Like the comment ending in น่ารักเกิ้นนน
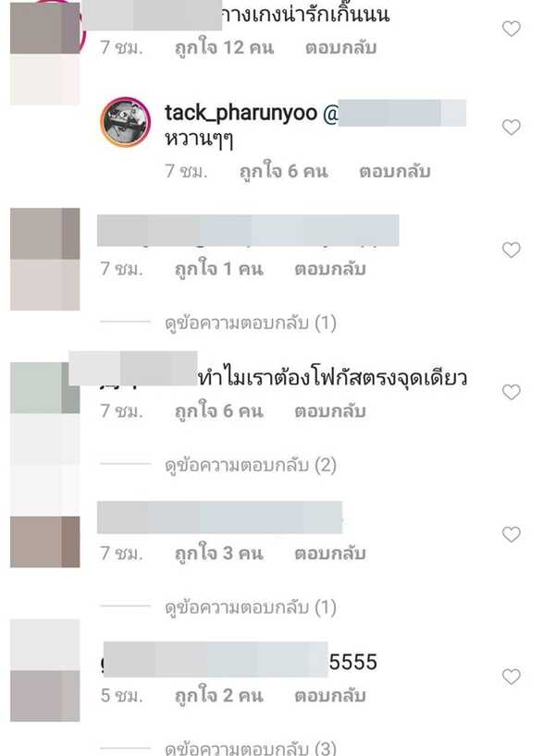The width and height of the screenshot is (555, 756). (x=512, y=29)
